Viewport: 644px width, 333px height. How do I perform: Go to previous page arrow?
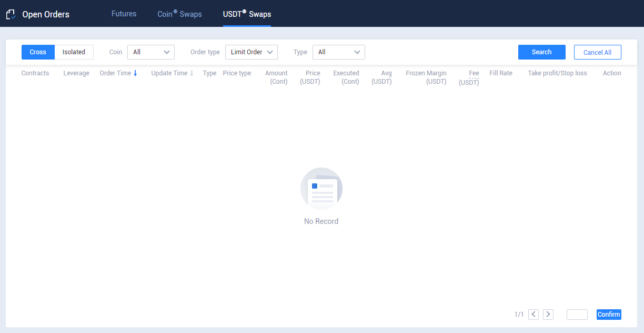(534, 315)
